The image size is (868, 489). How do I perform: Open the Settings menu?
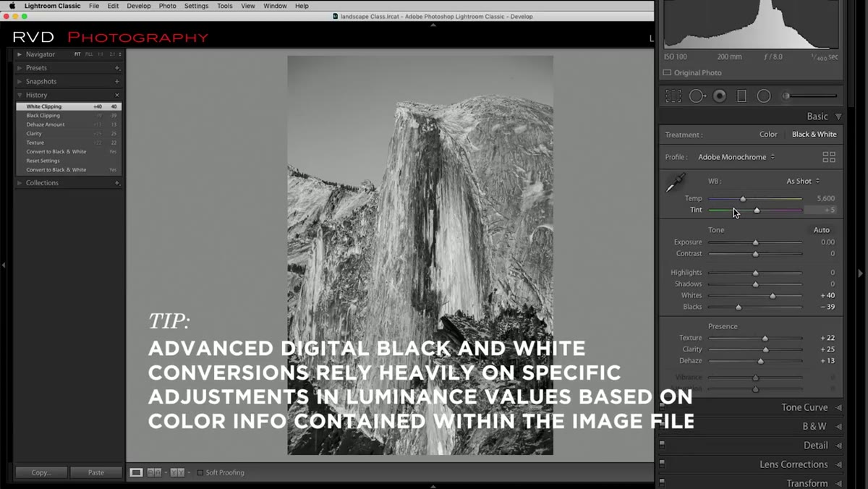point(196,6)
